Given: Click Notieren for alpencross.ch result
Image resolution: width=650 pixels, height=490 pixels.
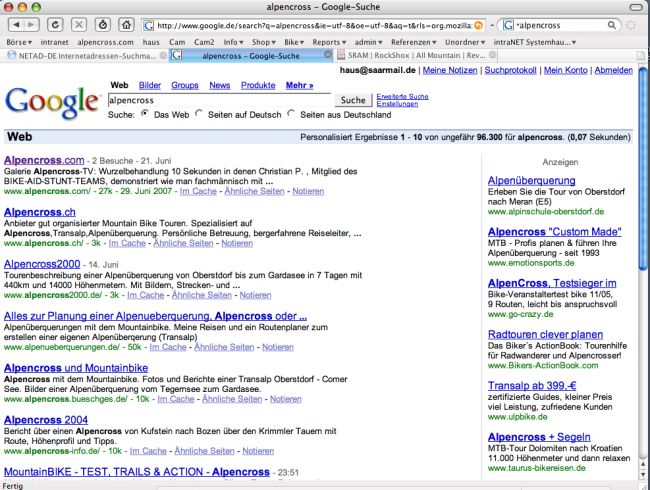Looking at the screenshot, I should coord(237,243).
